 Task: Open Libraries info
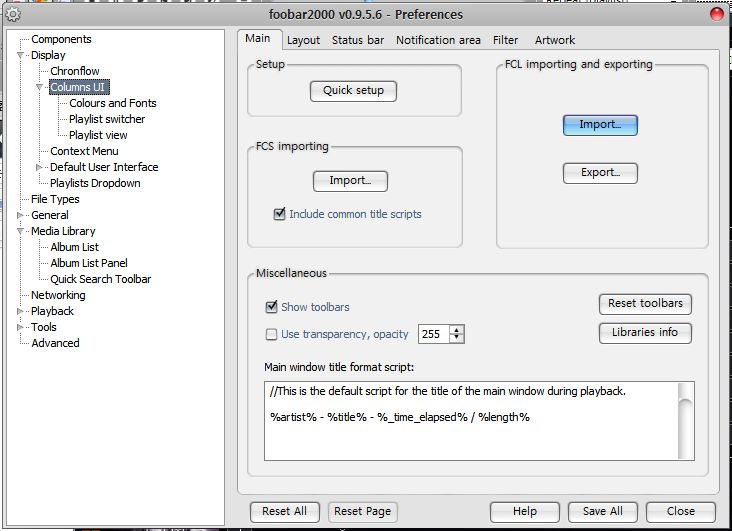pos(645,333)
